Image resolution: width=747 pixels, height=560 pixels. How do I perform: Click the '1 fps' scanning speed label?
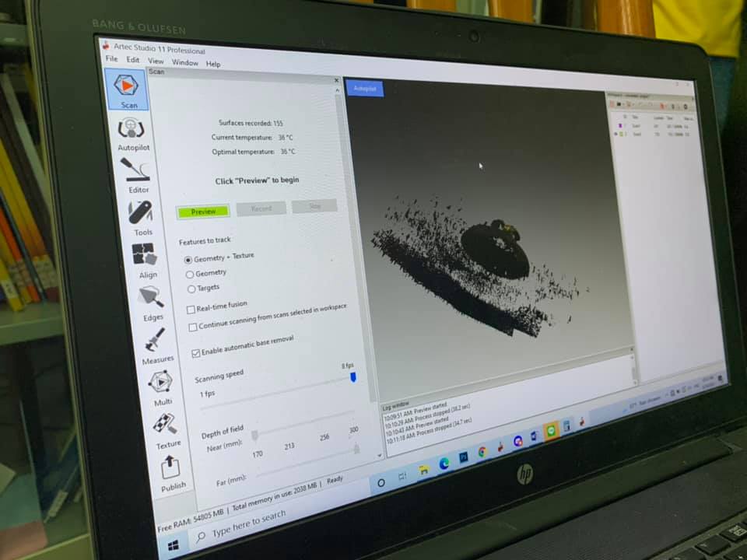pos(207,394)
